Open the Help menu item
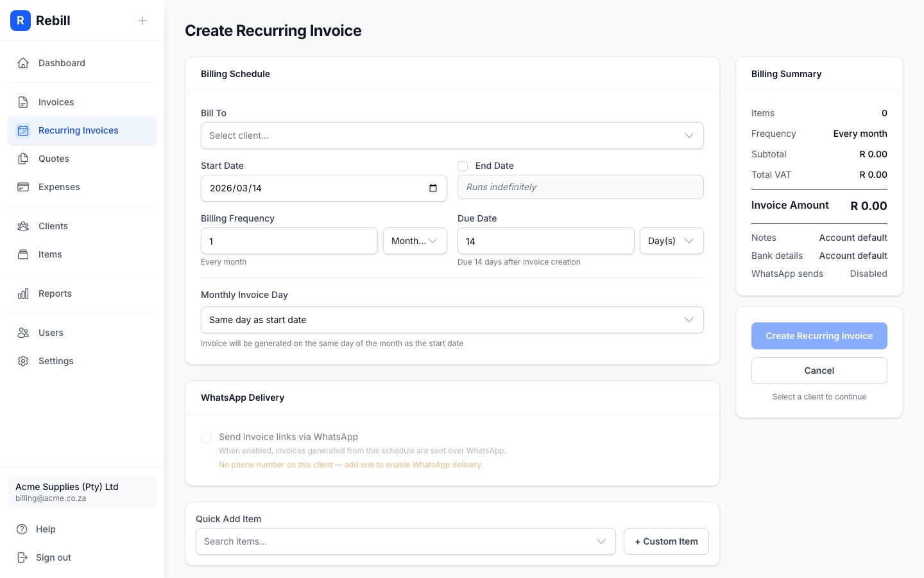The width and height of the screenshot is (924, 578). (x=45, y=529)
